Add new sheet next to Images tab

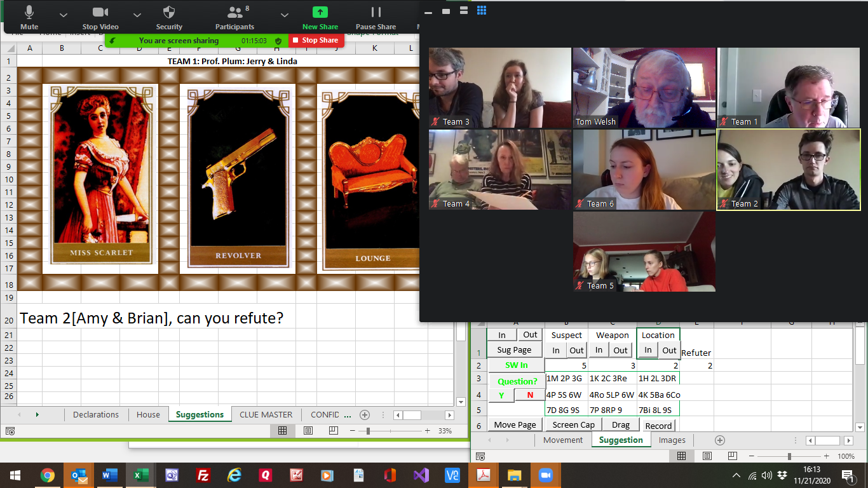tap(720, 440)
